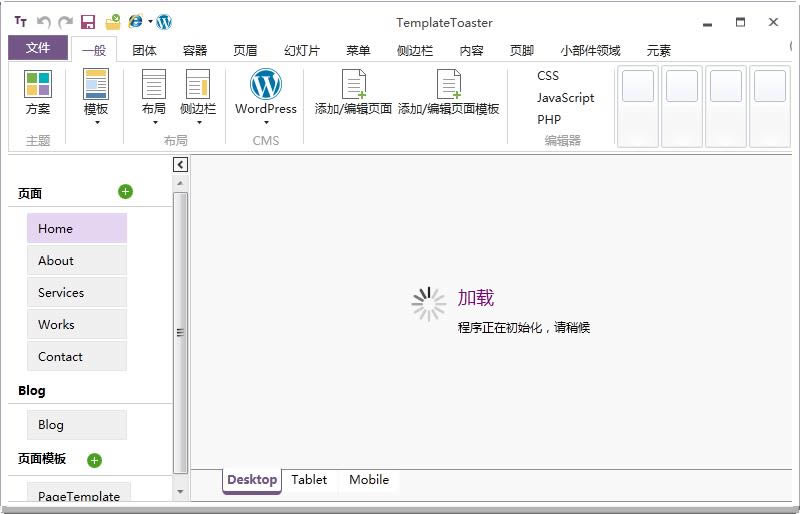Switch to the 幻灯片 ribbon tab
800x514 pixels.
302,51
